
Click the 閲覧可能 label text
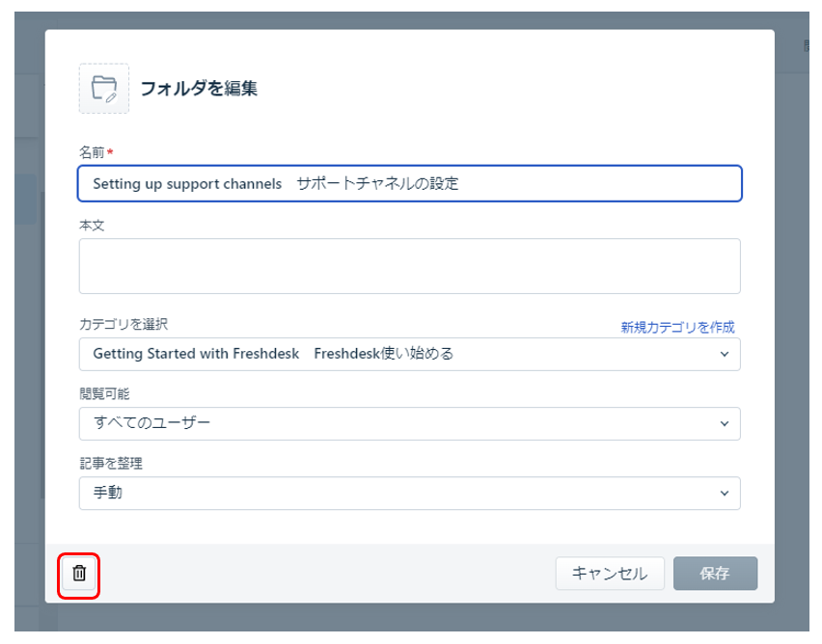click(x=104, y=394)
